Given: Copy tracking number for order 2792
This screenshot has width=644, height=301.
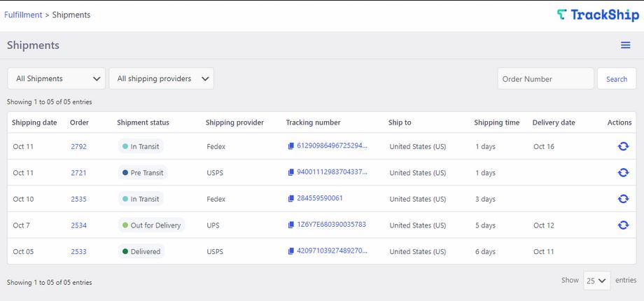Looking at the screenshot, I should coord(290,146).
